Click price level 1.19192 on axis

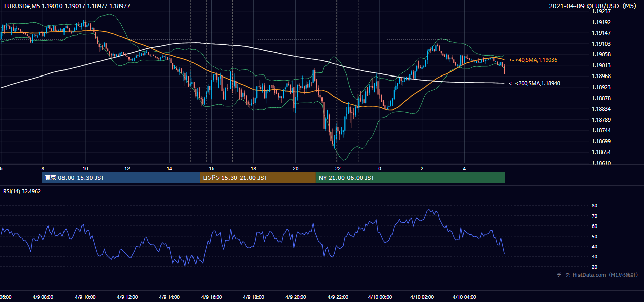click(x=602, y=22)
